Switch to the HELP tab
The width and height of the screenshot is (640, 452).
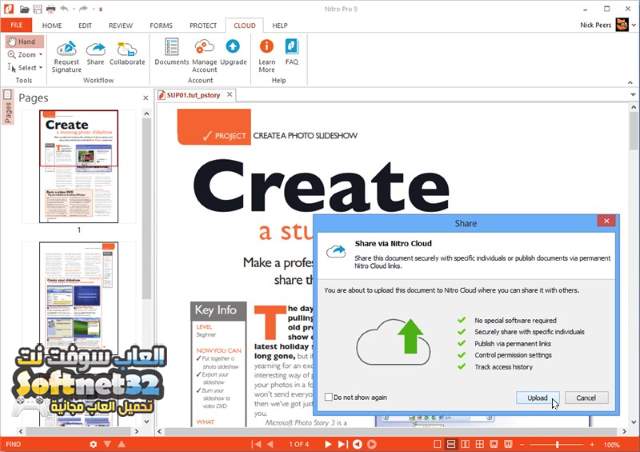point(280,25)
